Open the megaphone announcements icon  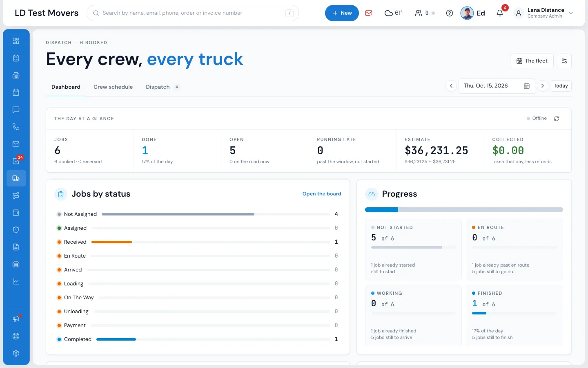(x=16, y=319)
